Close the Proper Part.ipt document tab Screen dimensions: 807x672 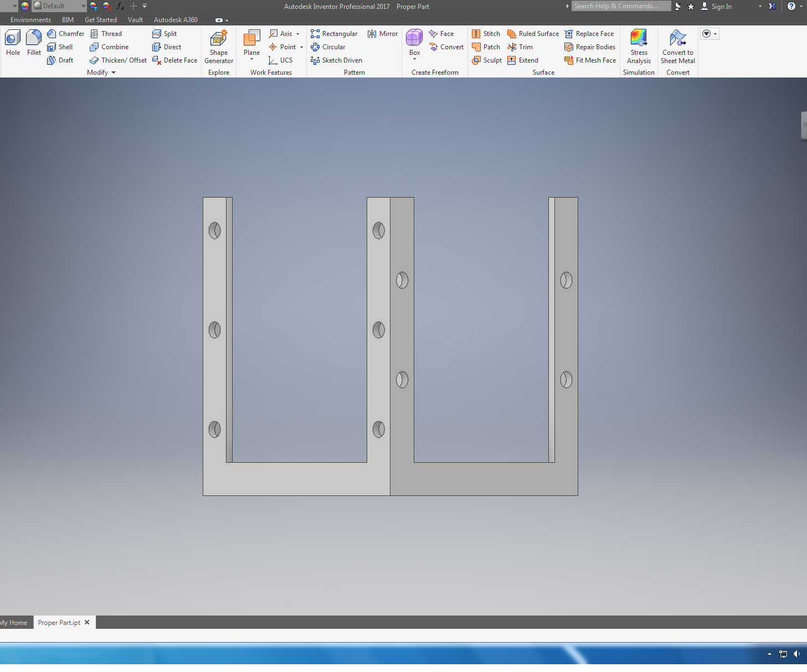(87, 622)
